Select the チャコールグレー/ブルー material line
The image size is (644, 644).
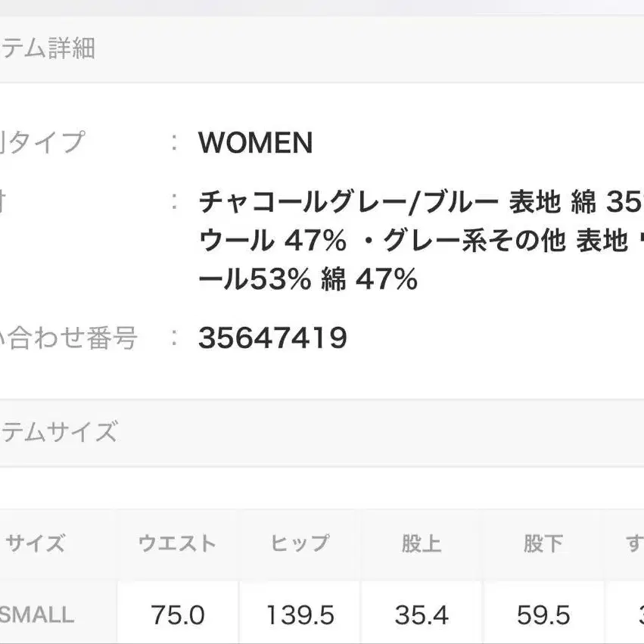pyautogui.click(x=348, y=202)
